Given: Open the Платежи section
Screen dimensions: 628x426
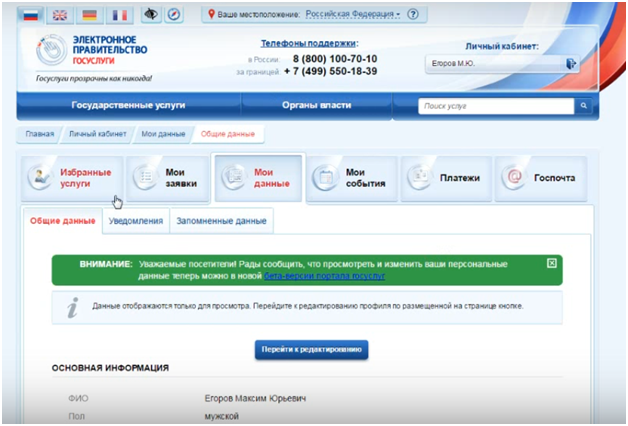Looking at the screenshot, I should (446, 178).
